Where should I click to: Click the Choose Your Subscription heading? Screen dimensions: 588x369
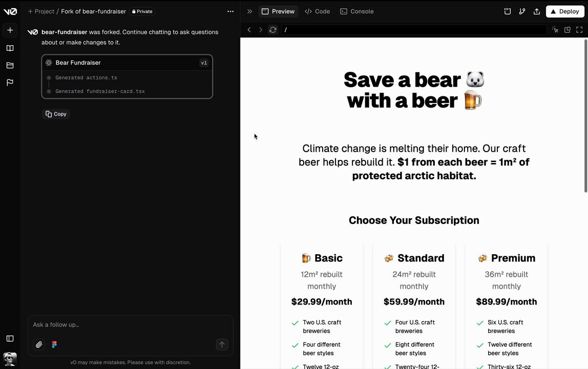[414, 220]
